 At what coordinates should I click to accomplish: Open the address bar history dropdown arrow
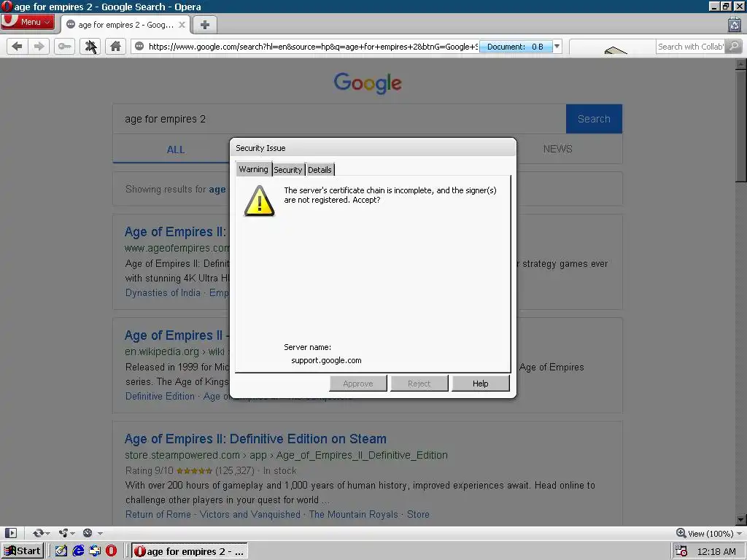point(557,46)
